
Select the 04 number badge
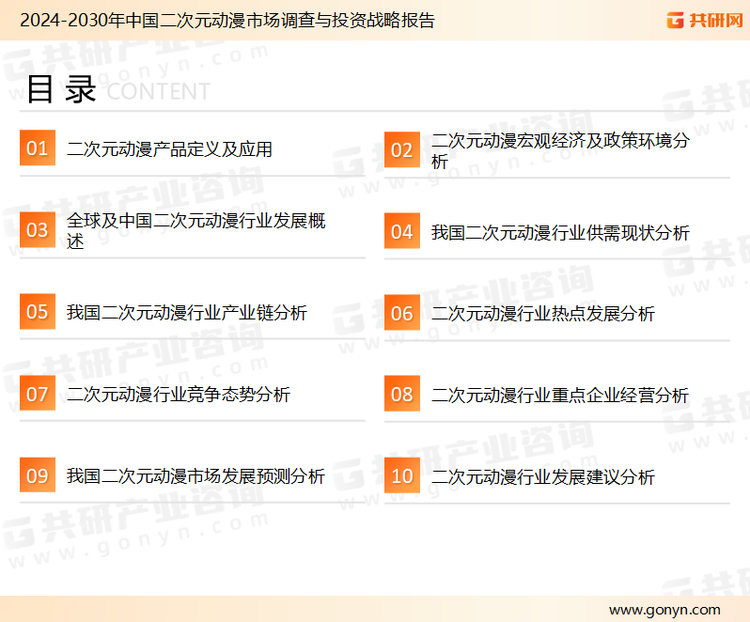click(402, 232)
